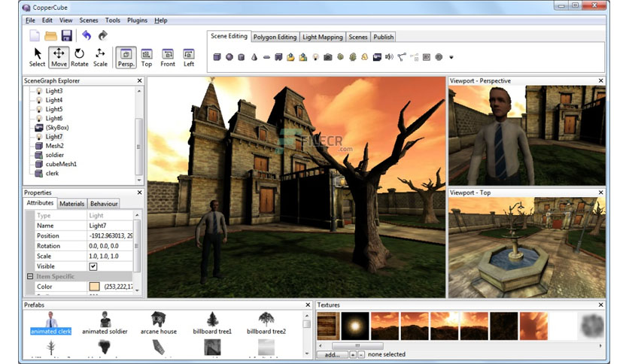Add a cone mesh to the scene
The height and width of the screenshot is (364, 629).
click(254, 57)
